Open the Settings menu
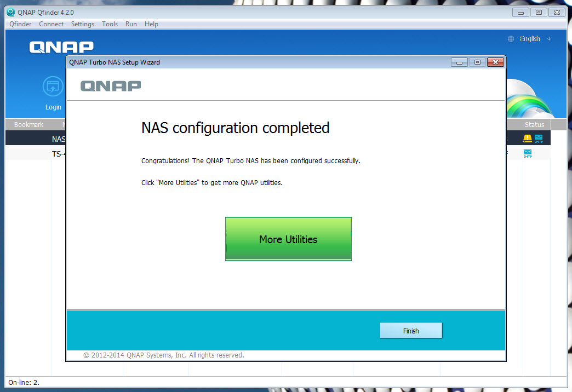The width and height of the screenshot is (572, 392). (x=82, y=24)
